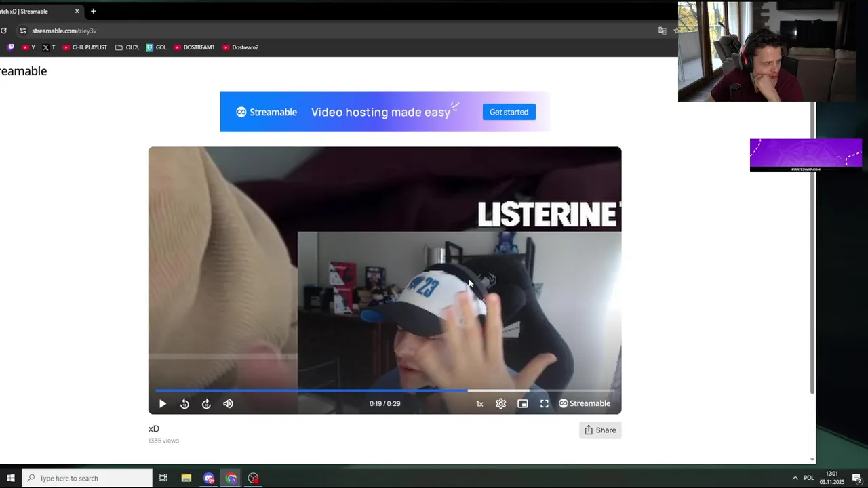The width and height of the screenshot is (868, 488).
Task: Open Task View from the taskbar
Action: click(163, 478)
